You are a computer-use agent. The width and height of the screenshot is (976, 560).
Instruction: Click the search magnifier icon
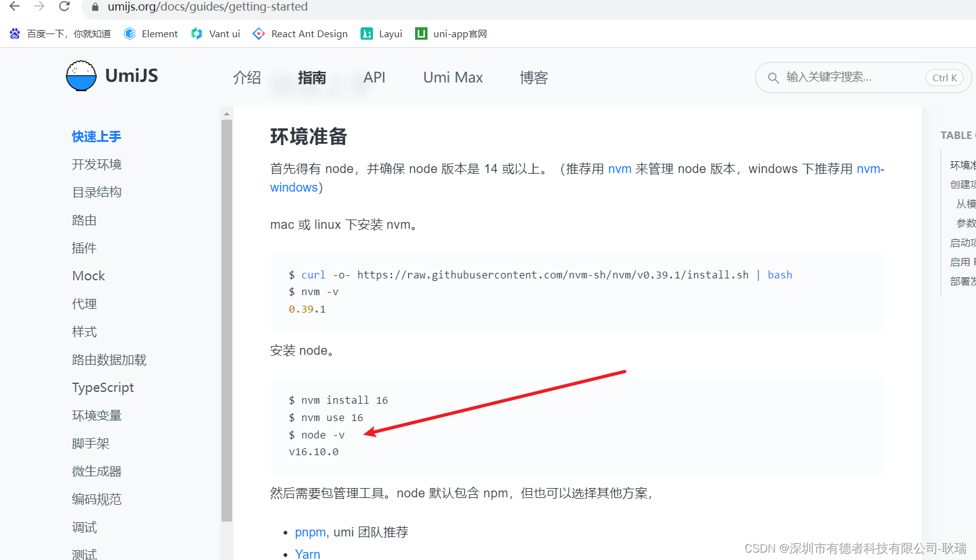coord(773,78)
